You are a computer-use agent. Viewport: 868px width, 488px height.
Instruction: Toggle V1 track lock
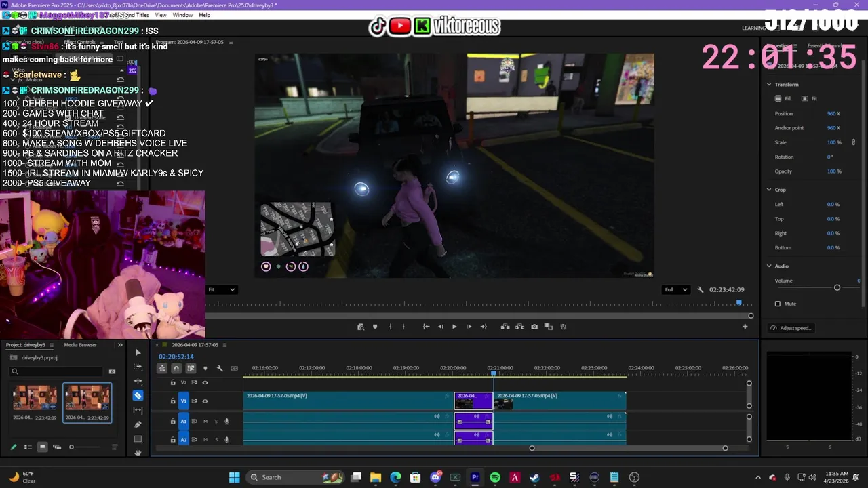[x=173, y=401]
